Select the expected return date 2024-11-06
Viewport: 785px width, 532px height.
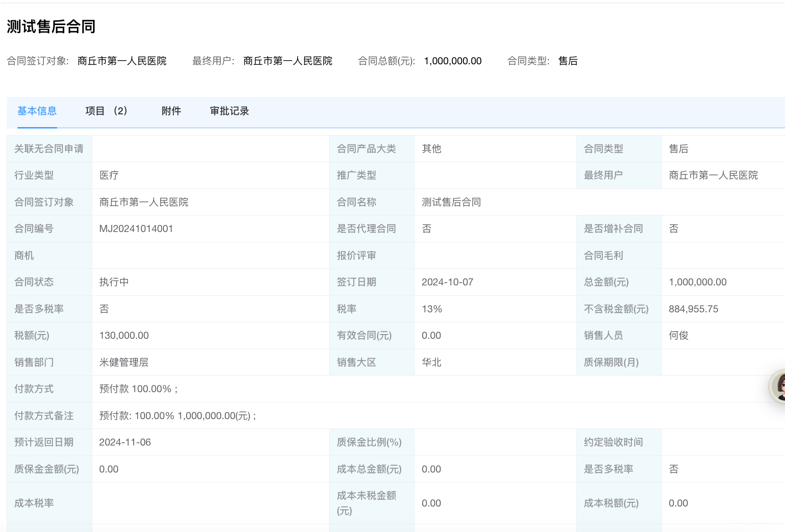click(x=125, y=442)
